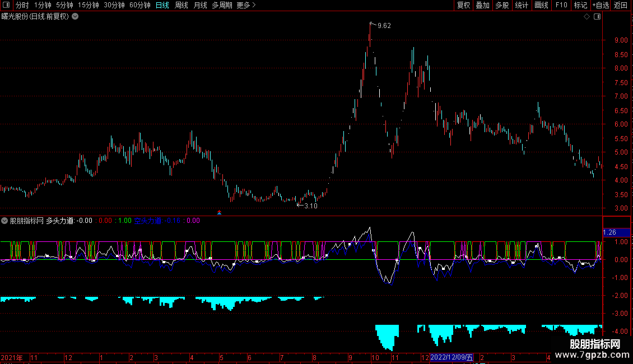Toggle the side panel icon above price axis
This screenshot has height=364, width=633.
point(597,17)
